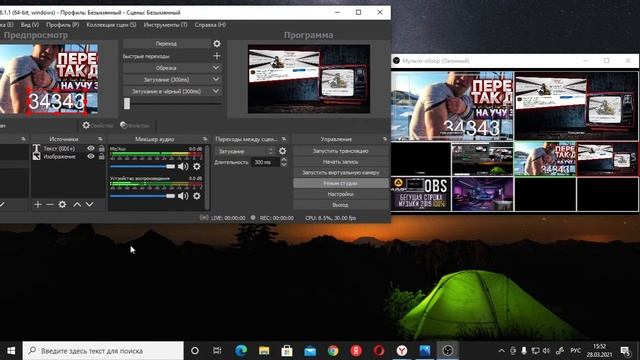The width and height of the screenshot is (640, 360).
Task: Expand the Обрезка quick transition dropdown
Action: click(216, 68)
